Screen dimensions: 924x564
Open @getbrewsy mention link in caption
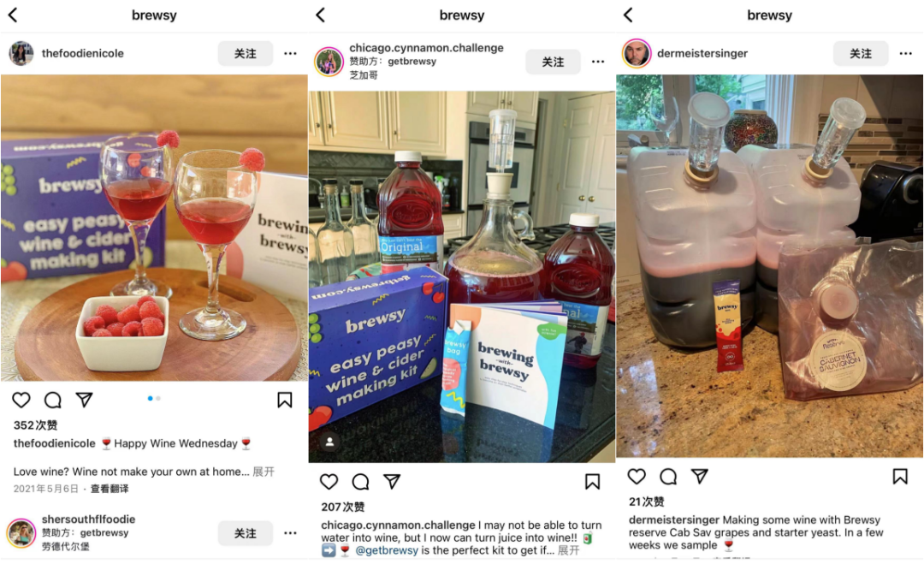[387, 550]
